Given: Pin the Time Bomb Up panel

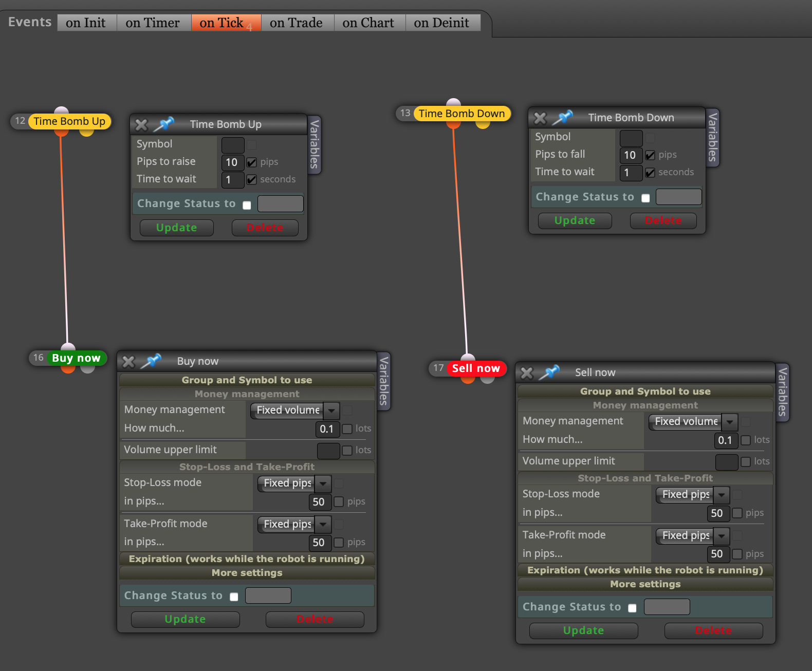Looking at the screenshot, I should [x=164, y=124].
